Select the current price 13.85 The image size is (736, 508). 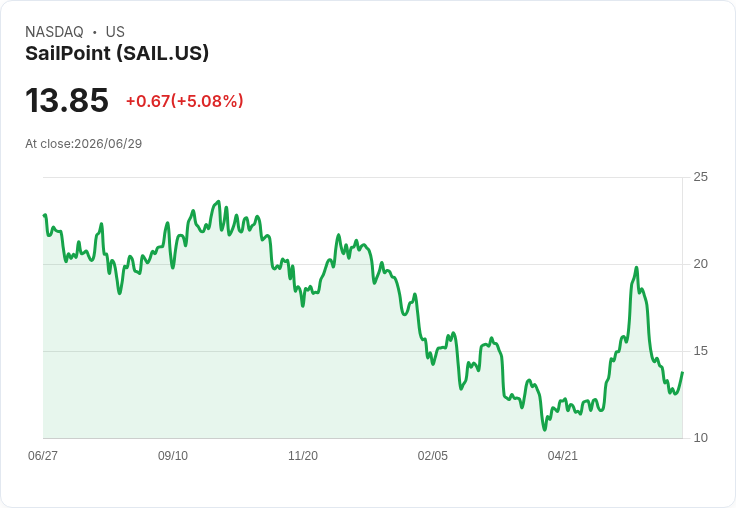coord(67,100)
